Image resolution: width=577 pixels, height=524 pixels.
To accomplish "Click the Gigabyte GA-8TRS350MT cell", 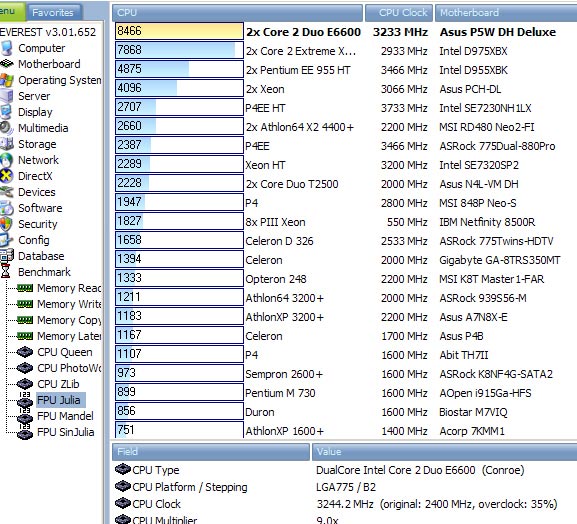I will 500,260.
